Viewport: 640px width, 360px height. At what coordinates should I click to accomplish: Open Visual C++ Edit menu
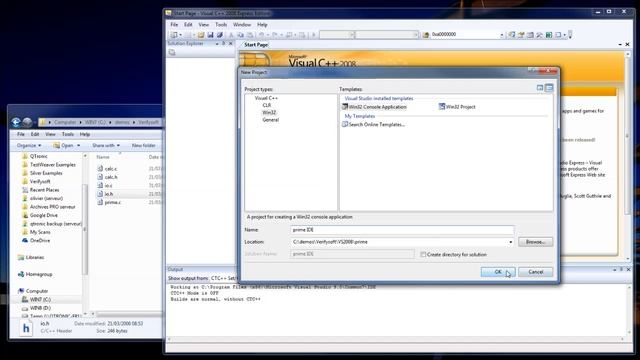click(188, 24)
